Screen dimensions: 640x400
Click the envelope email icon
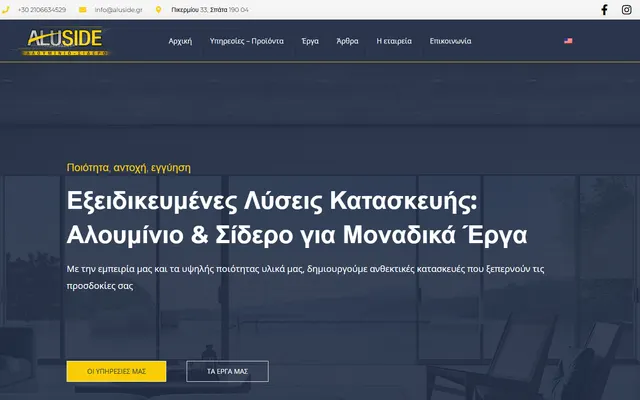[x=82, y=10]
